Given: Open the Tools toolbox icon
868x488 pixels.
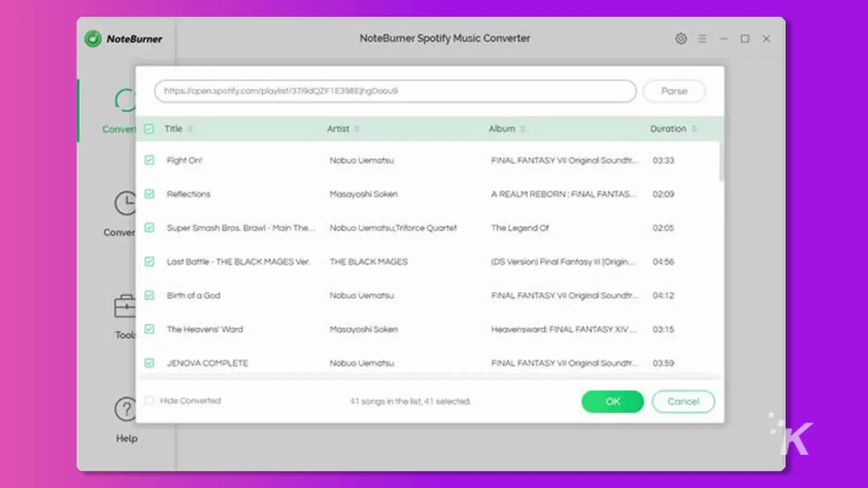Looking at the screenshot, I should click(125, 306).
